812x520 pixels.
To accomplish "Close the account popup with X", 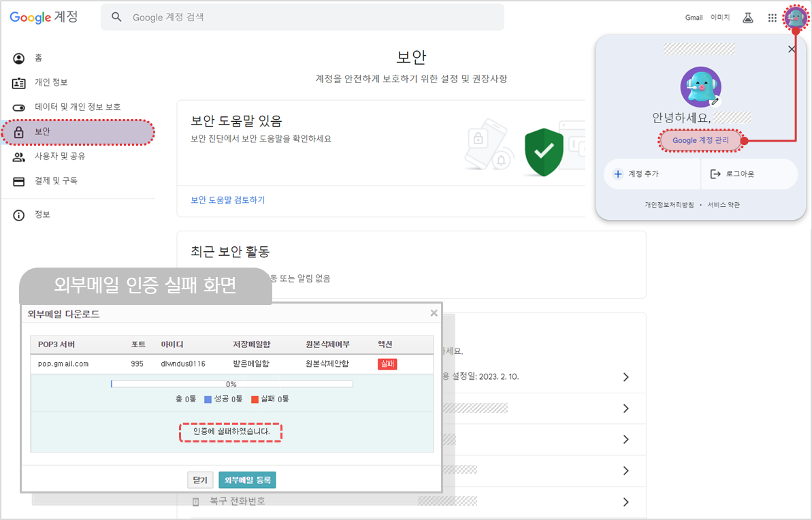I will 791,49.
